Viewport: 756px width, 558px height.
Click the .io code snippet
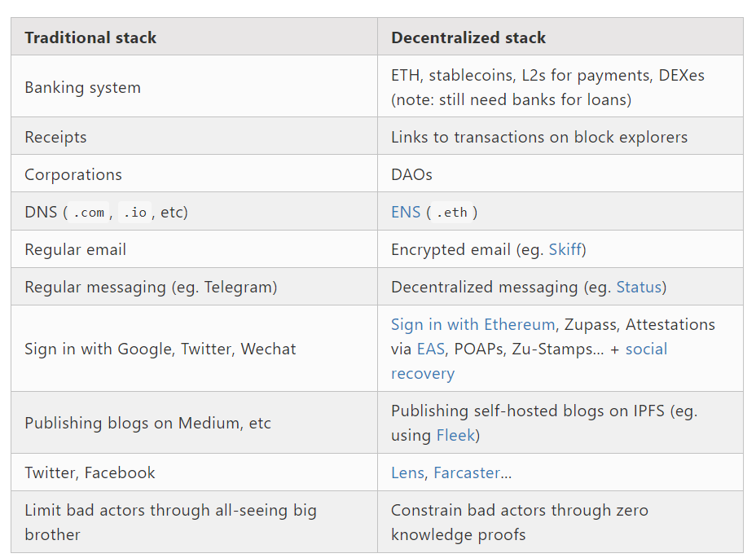tap(135, 213)
